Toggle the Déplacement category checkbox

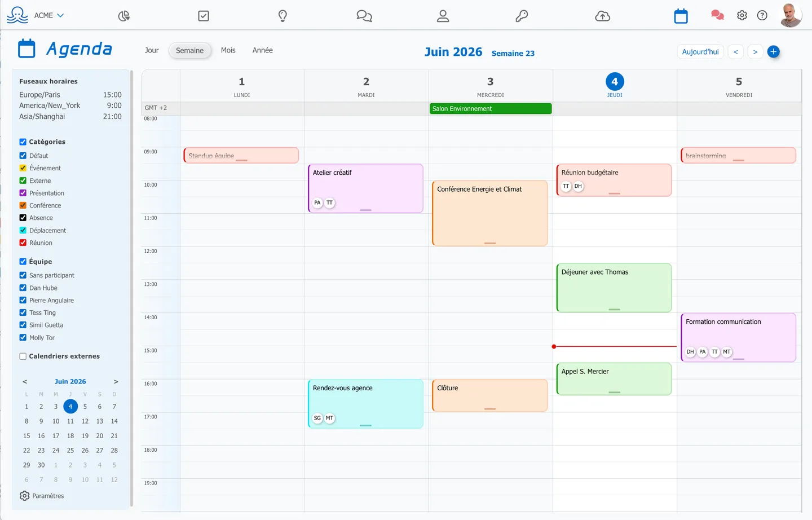coord(23,230)
